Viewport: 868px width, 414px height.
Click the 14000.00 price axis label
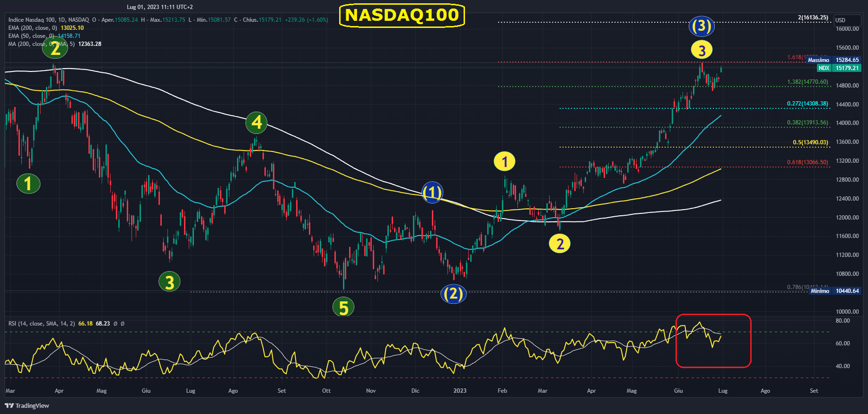click(x=847, y=123)
